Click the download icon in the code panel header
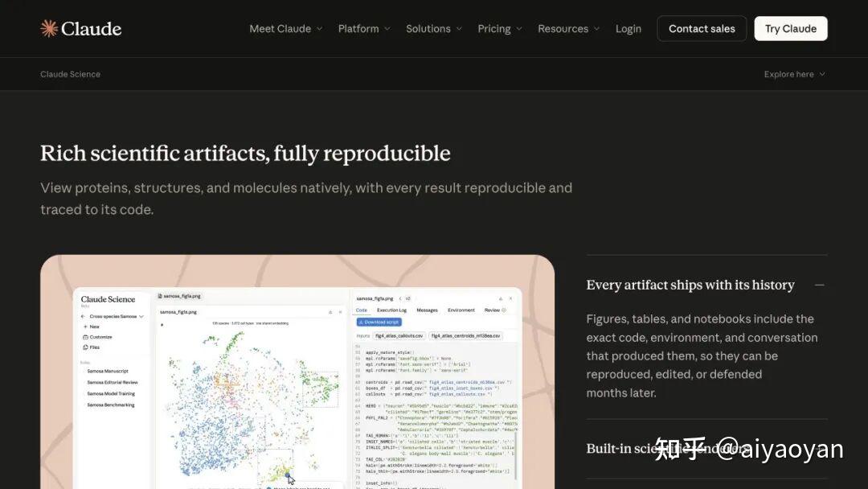The height and width of the screenshot is (489, 868). (x=501, y=298)
